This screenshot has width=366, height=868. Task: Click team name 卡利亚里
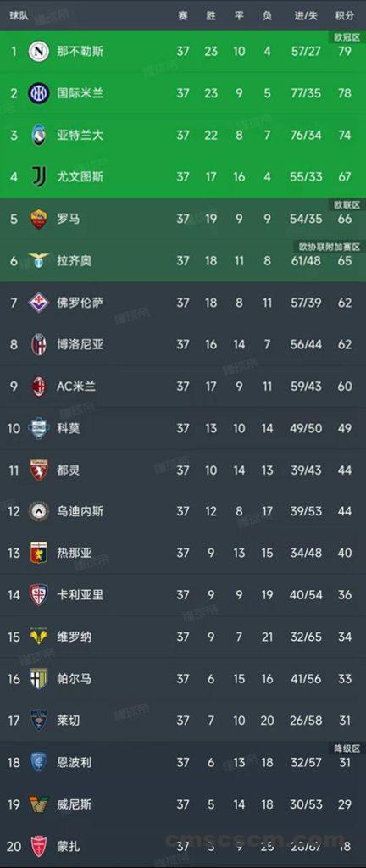[x=80, y=594]
